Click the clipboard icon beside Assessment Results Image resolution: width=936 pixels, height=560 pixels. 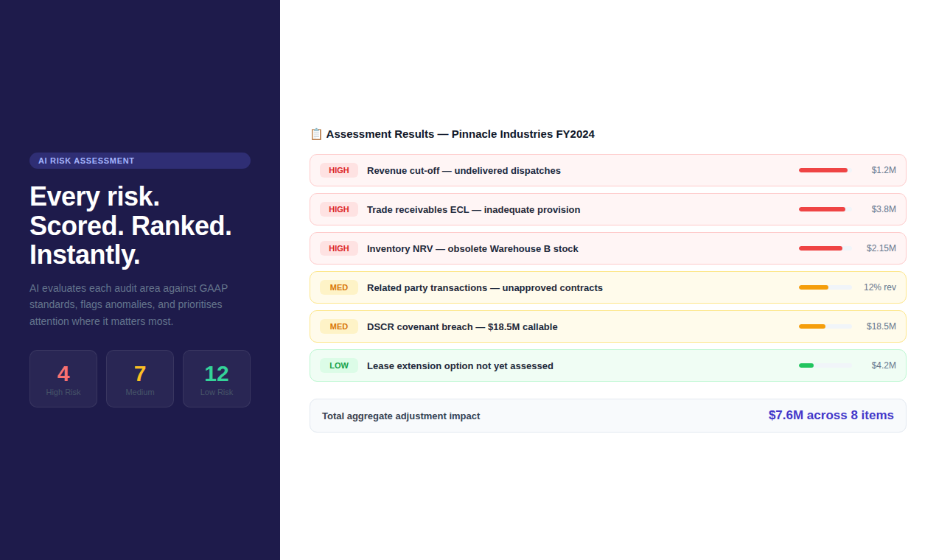coord(316,134)
